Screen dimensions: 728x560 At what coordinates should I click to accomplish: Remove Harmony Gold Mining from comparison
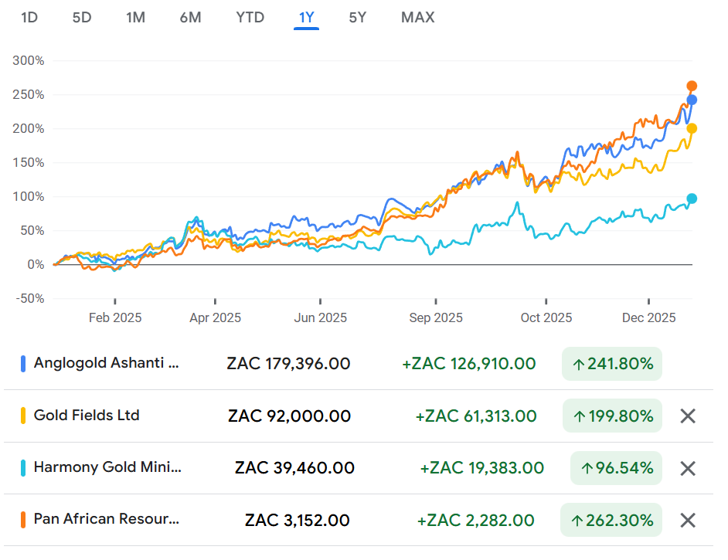pos(687,468)
